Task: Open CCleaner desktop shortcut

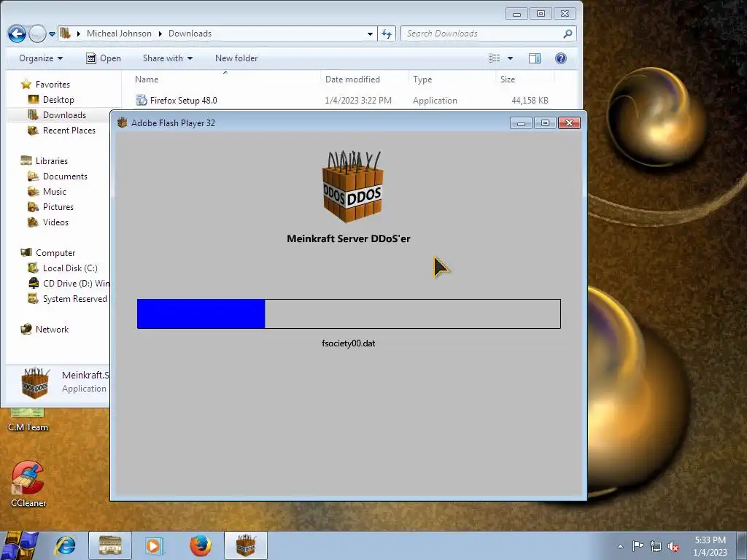Action: 28,484
